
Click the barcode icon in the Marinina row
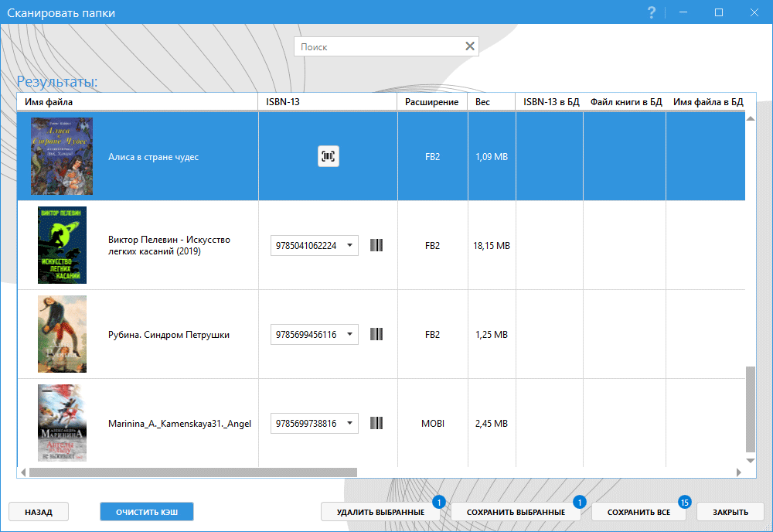pos(376,424)
